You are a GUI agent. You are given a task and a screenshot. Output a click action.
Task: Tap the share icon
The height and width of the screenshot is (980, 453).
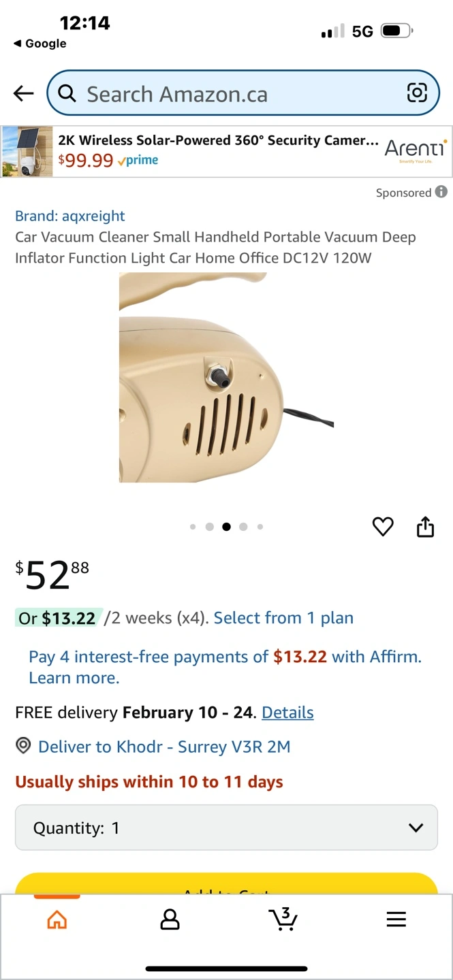tap(425, 526)
